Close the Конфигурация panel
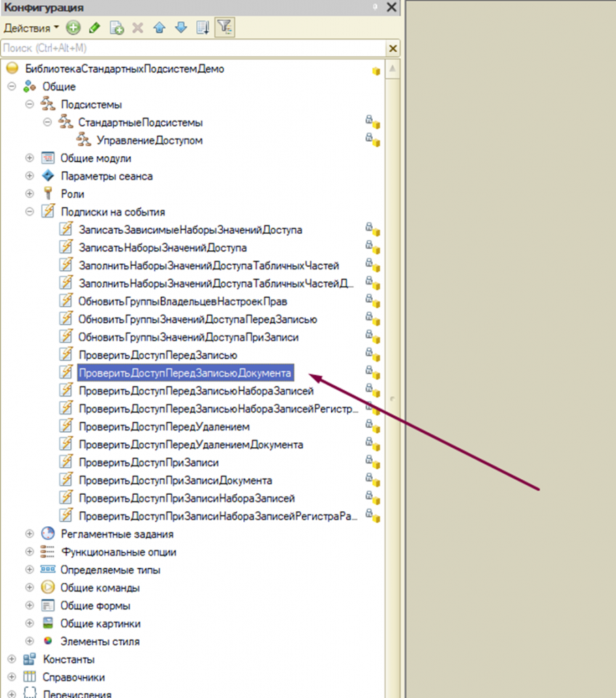 [391, 7]
